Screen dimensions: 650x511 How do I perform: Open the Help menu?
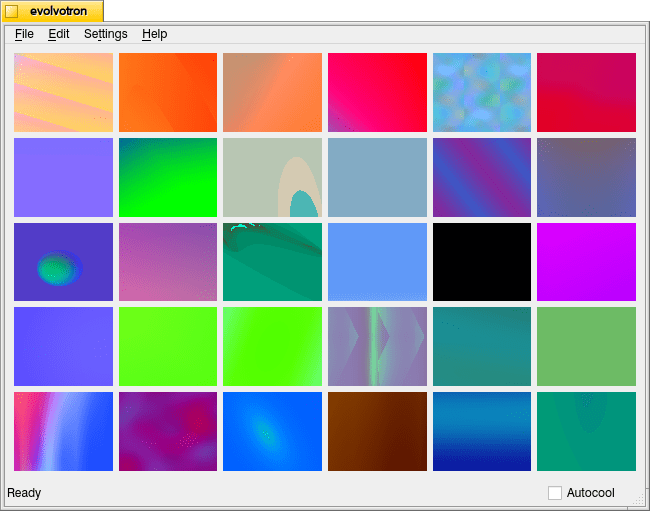tap(155, 34)
